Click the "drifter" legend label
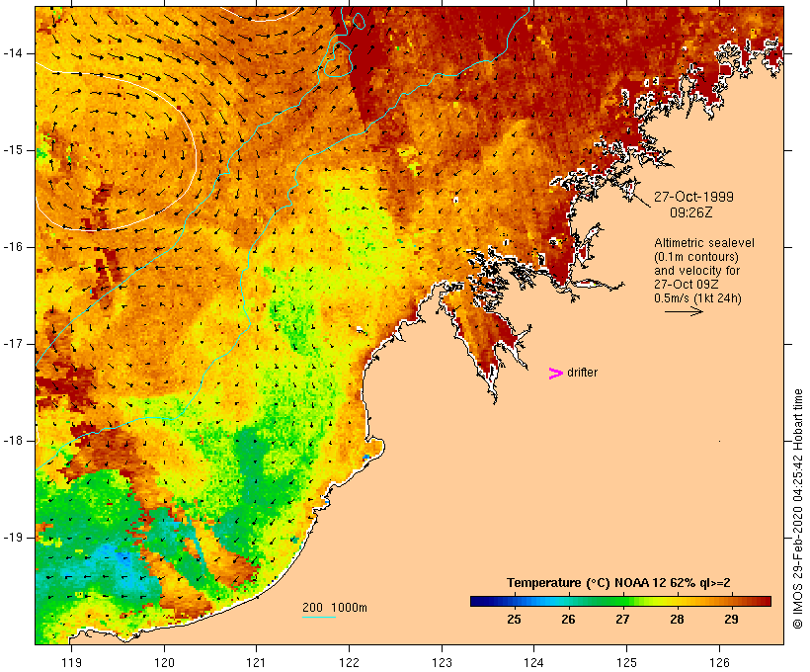The image size is (810, 672). point(582,373)
